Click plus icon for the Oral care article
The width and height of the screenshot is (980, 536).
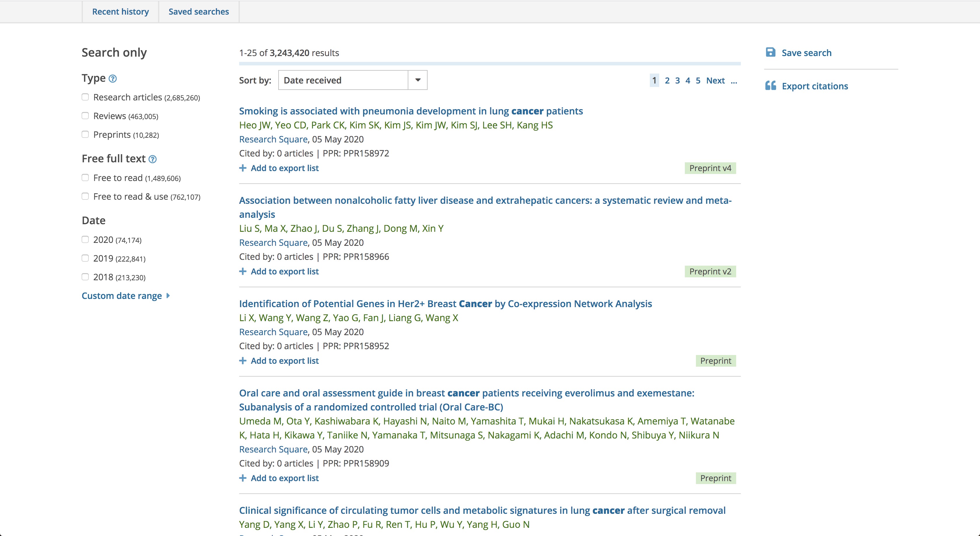pyautogui.click(x=243, y=478)
